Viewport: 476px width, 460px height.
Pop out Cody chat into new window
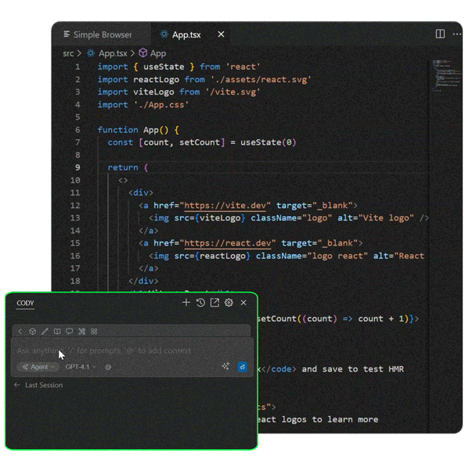[x=215, y=303]
